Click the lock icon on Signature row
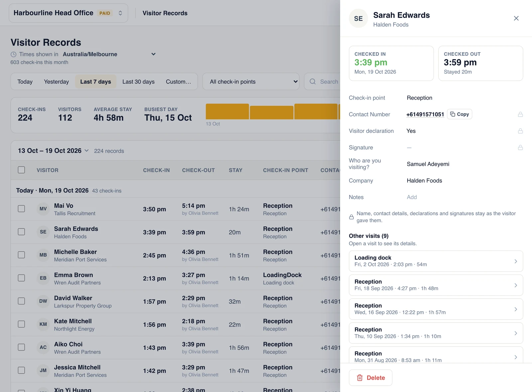This screenshot has width=532, height=392. point(520,147)
